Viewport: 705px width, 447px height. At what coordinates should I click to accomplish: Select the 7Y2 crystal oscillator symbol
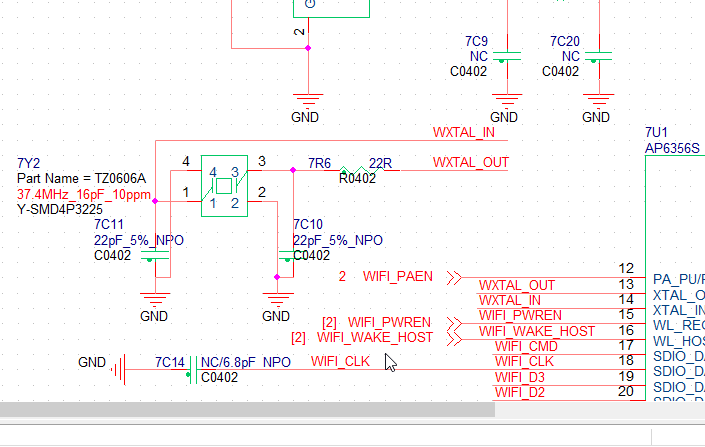point(225,185)
